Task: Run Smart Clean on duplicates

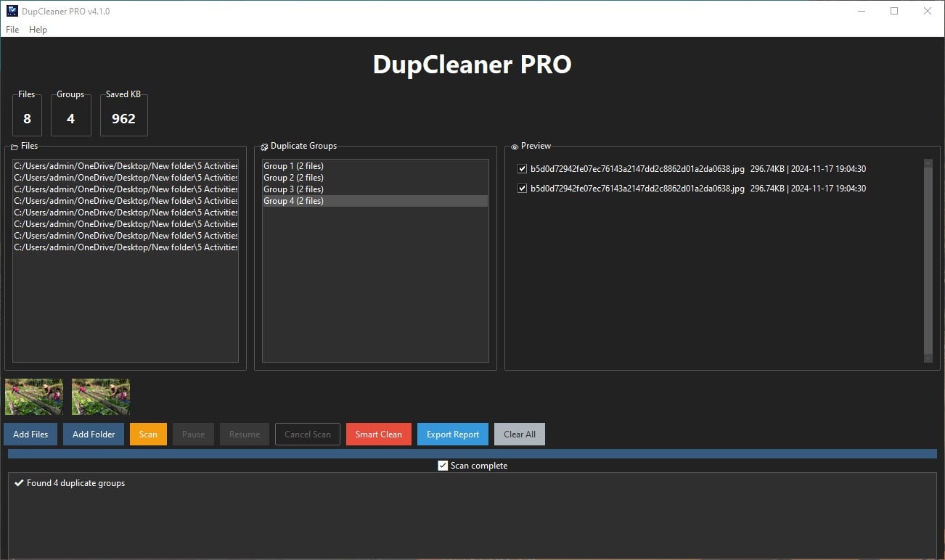Action: coord(378,434)
